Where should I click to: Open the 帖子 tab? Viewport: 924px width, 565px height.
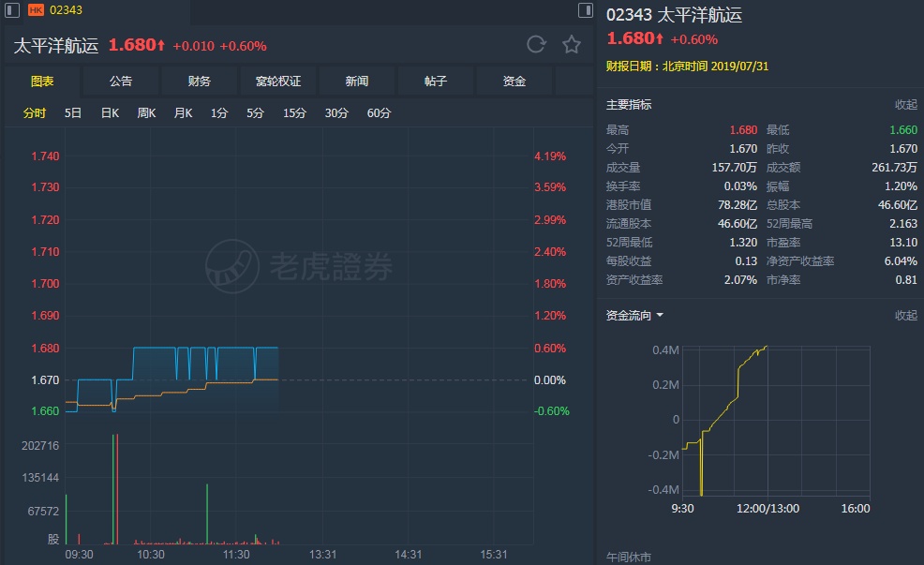pos(436,82)
